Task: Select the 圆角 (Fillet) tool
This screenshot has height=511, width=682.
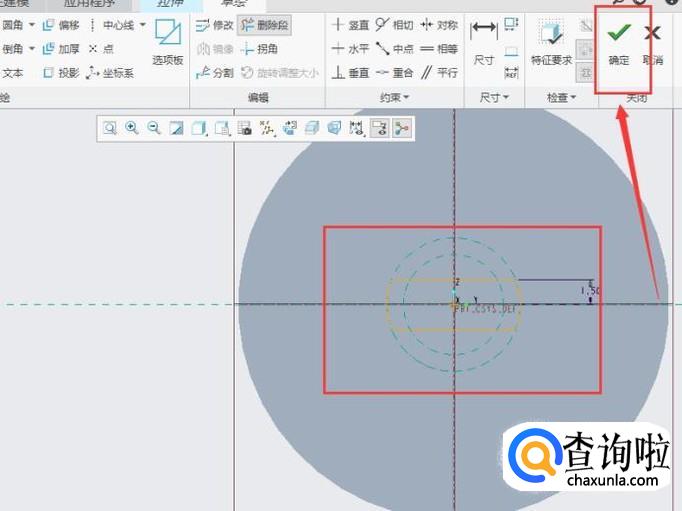Action: pos(12,25)
